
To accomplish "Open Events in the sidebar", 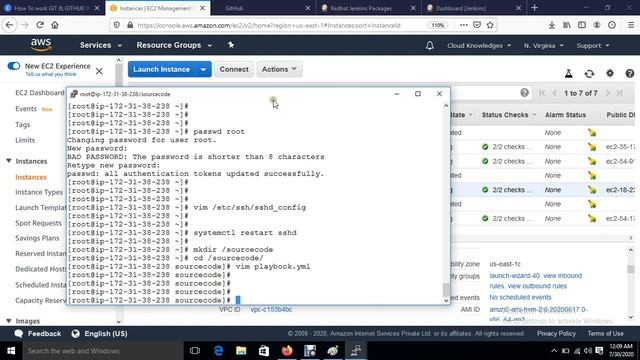I will pos(26,109).
